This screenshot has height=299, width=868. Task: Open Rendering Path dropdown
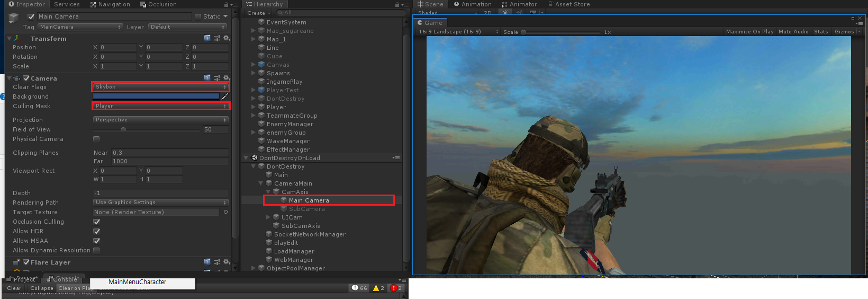tap(161, 203)
